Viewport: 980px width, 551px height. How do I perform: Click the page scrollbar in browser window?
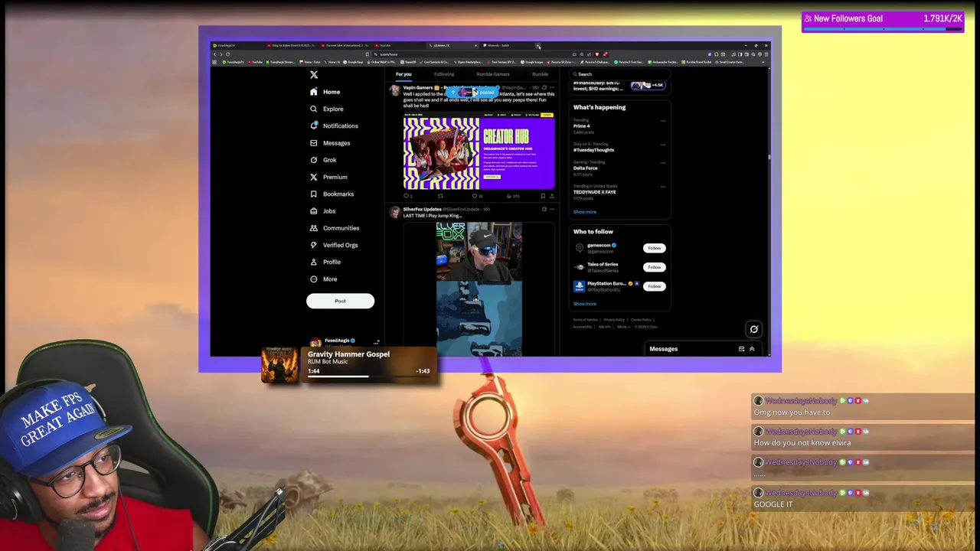point(769,157)
